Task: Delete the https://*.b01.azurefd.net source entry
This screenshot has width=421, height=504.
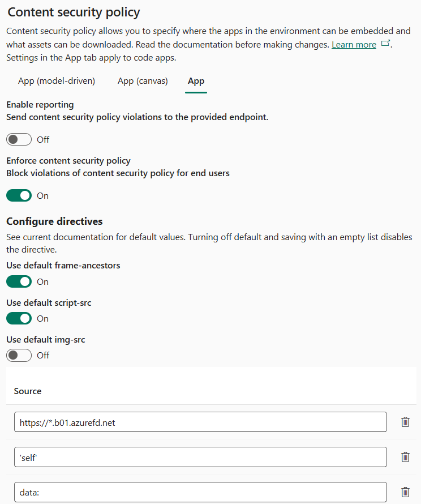Action: pyautogui.click(x=405, y=422)
